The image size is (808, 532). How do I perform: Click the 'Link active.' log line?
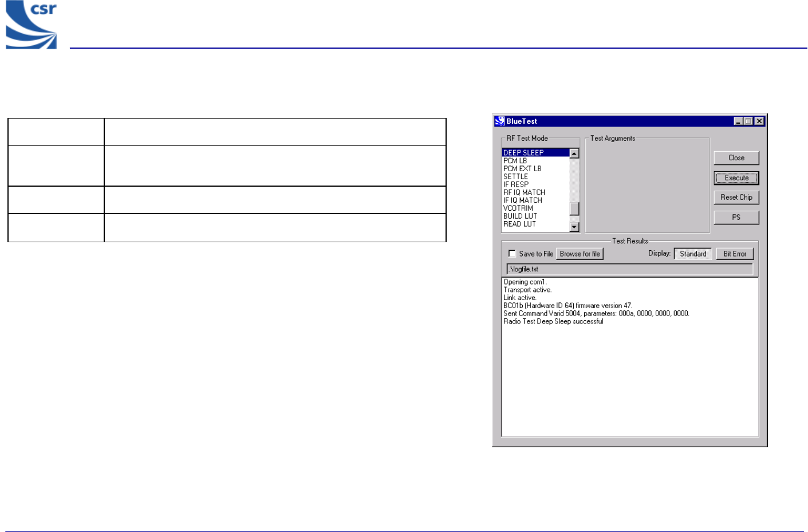(x=520, y=298)
